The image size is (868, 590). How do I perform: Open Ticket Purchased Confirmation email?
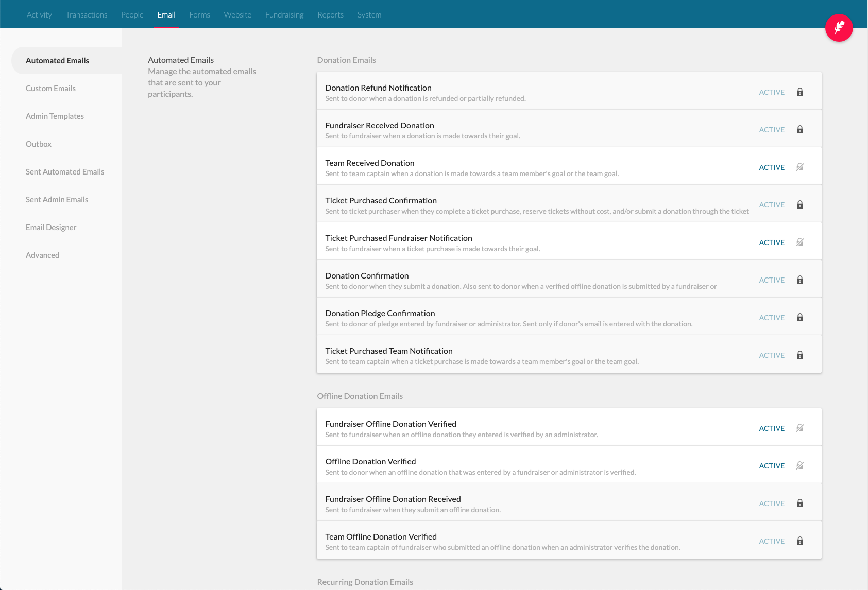click(569, 203)
